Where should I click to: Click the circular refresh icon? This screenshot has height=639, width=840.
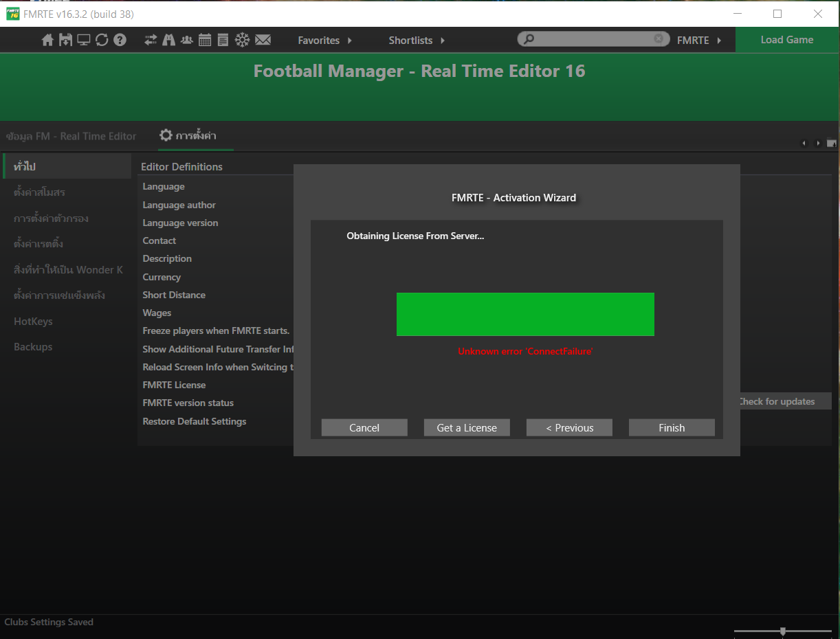(102, 41)
